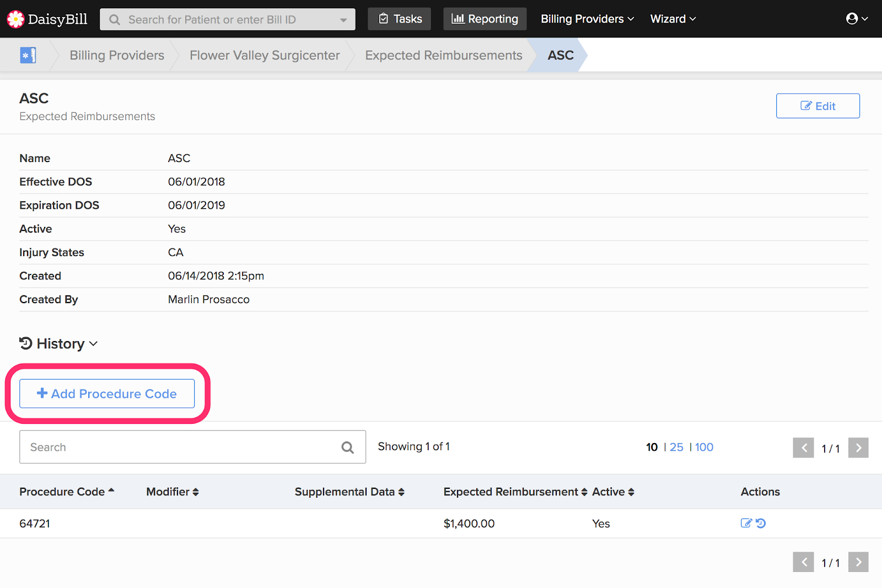This screenshot has width=882, height=588.
Task: Select Injury States value CA
Action: (x=176, y=252)
